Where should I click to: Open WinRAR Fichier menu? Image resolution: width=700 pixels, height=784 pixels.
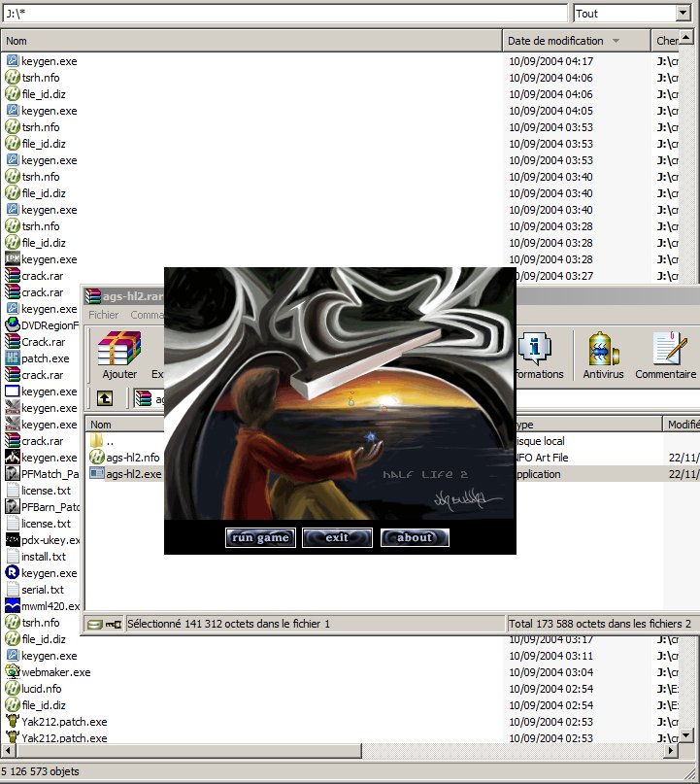[104, 315]
